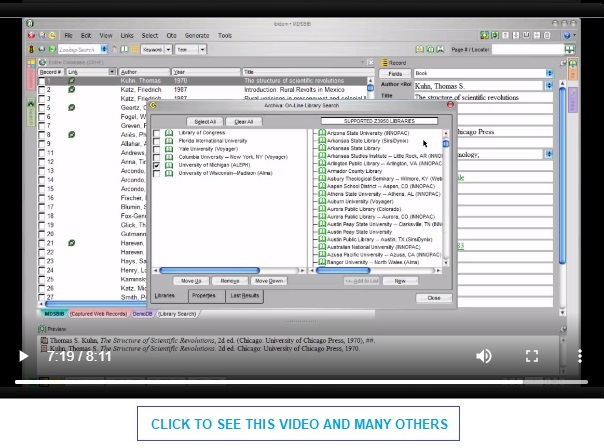Check the Library of Congress checkbox
Image resolution: width=604 pixels, height=448 pixels.
[x=156, y=133]
